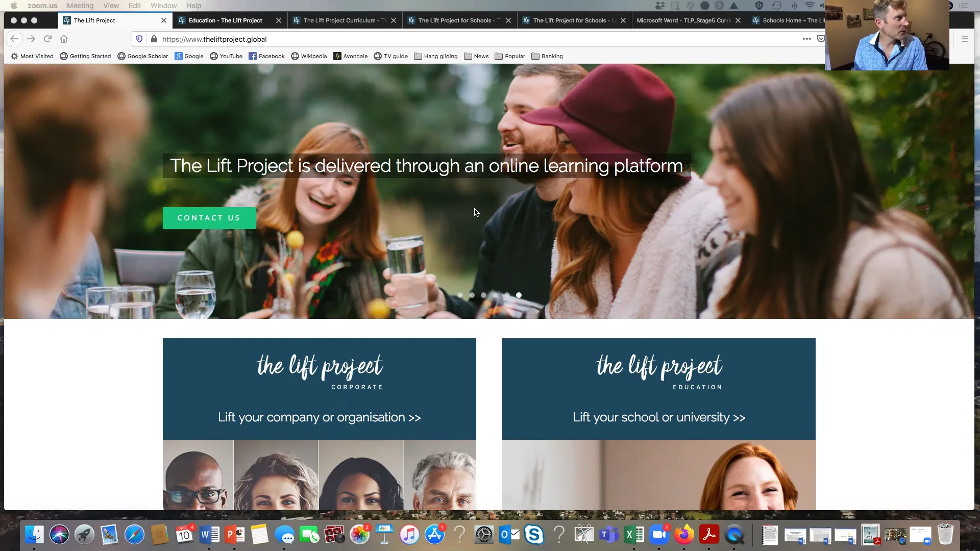Open the YouTube bookmark in bookmarks toolbar

(x=226, y=56)
